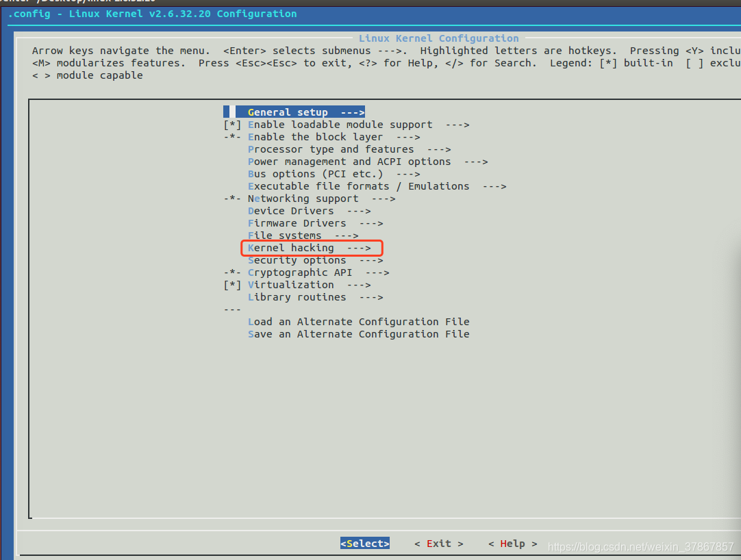Image resolution: width=741 pixels, height=560 pixels.
Task: Toggle the Virtualization checkbox
Action: point(232,285)
